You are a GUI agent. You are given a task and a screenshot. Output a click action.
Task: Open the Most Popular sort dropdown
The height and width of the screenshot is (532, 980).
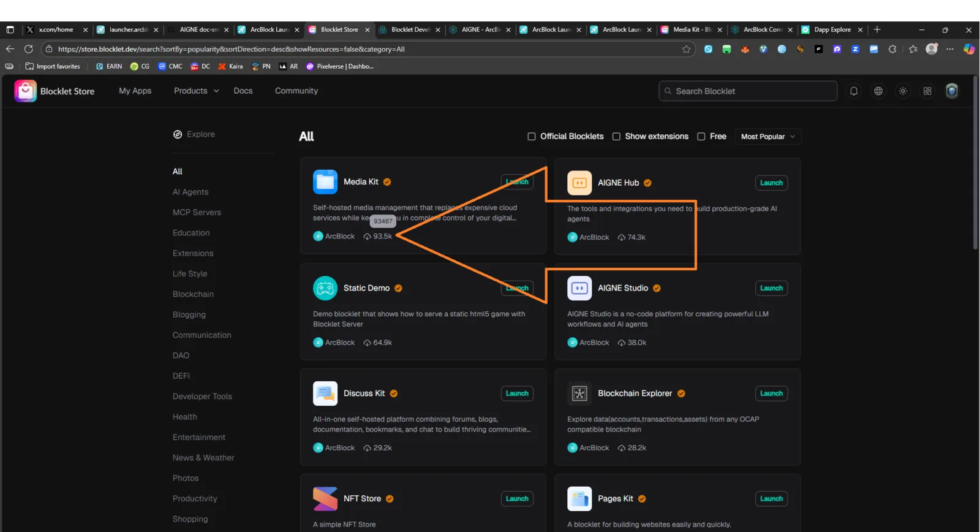(767, 137)
